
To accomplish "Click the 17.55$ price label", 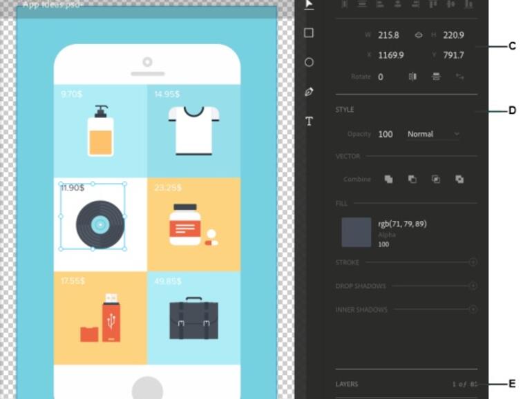I will click(73, 281).
